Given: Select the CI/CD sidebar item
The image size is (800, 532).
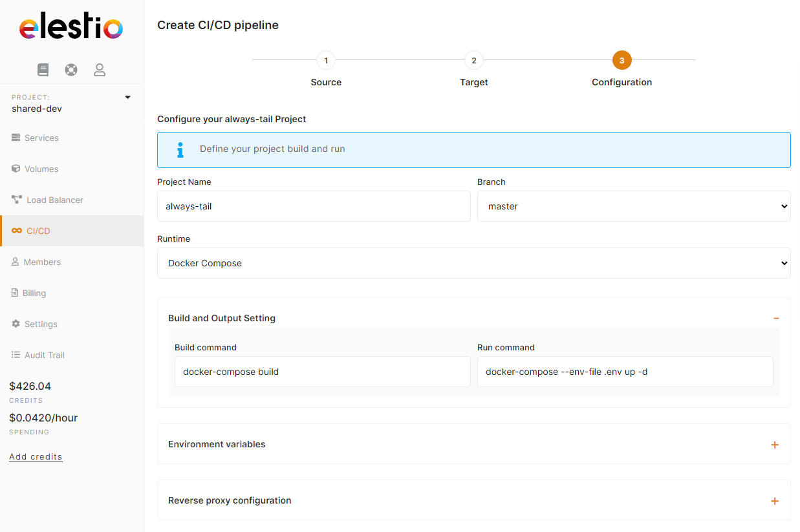Looking at the screenshot, I should 38,231.
